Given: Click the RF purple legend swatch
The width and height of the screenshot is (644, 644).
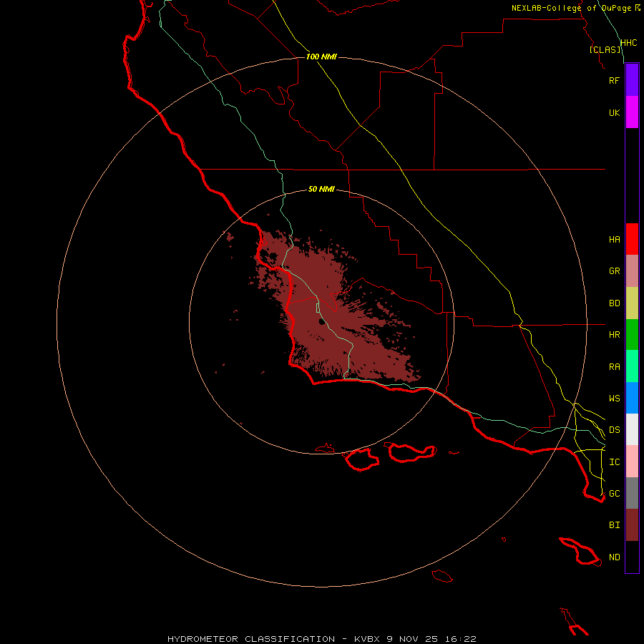Looking at the screenshot, I should click(x=632, y=80).
